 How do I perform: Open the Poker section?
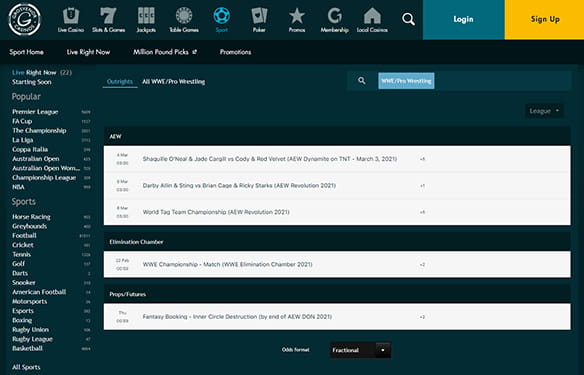pos(259,20)
